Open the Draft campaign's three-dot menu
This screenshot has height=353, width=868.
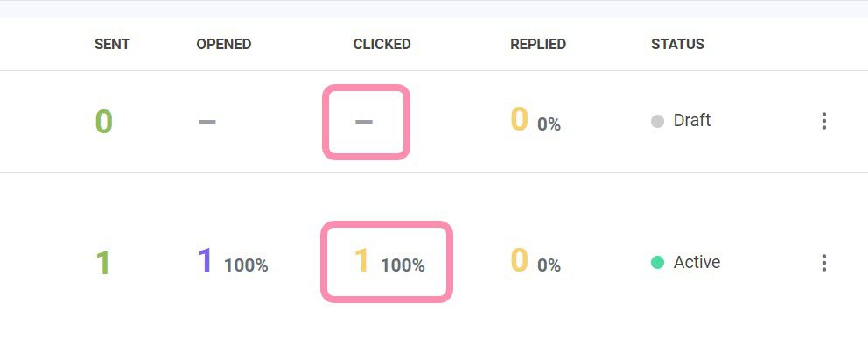click(x=823, y=121)
